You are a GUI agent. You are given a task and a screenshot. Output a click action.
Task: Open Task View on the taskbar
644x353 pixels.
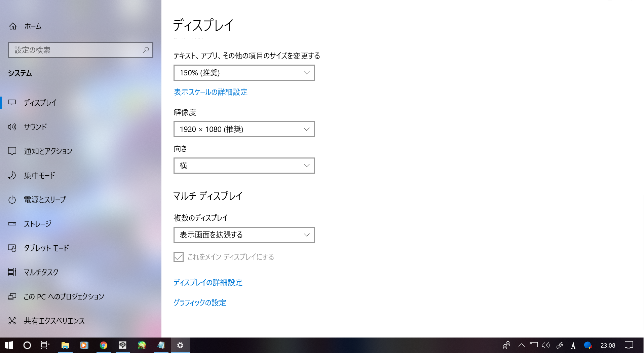pos(45,345)
